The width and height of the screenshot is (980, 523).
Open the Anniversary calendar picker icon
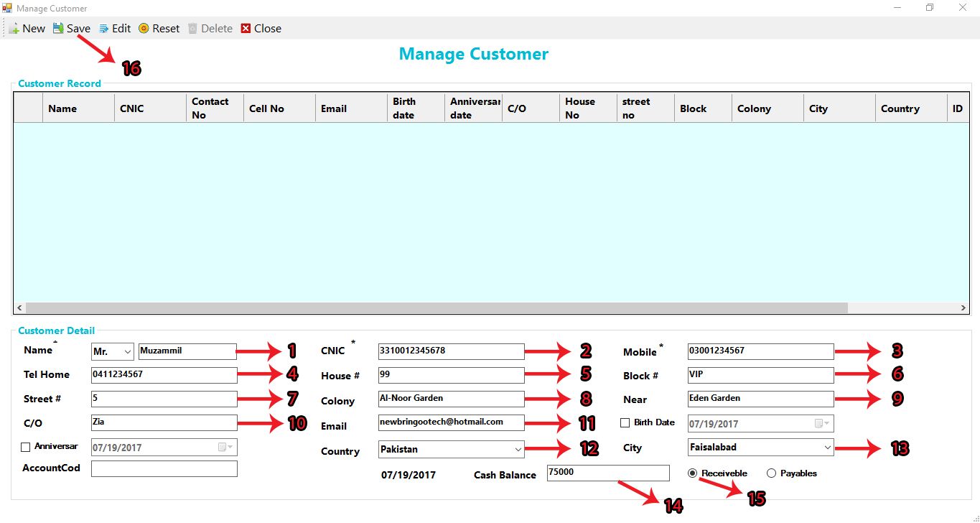tap(224, 448)
